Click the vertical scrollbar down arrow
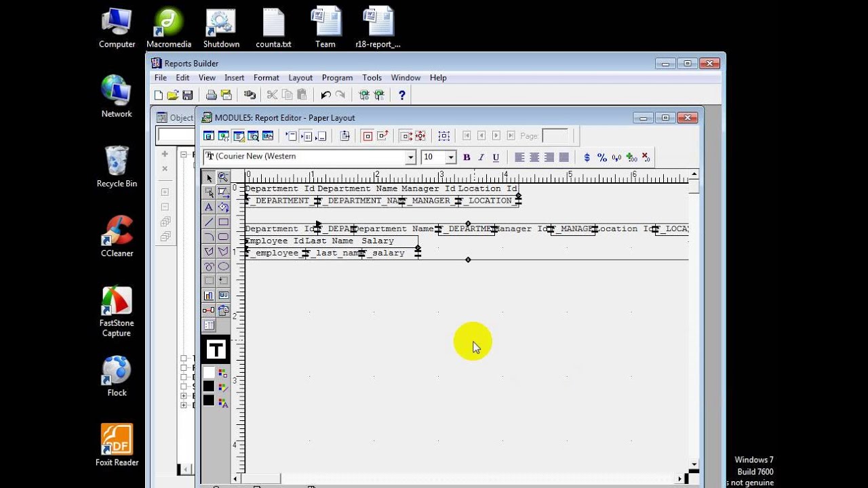 pos(694,464)
